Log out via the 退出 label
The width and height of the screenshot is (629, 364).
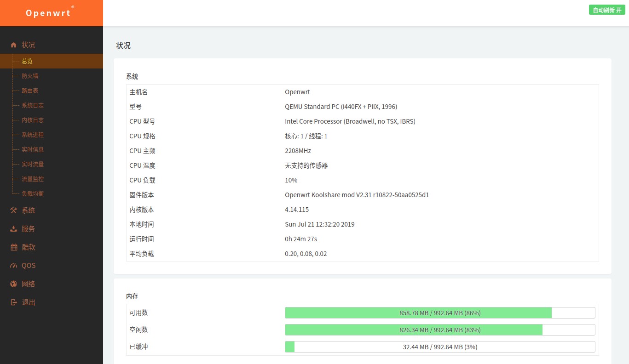29,302
